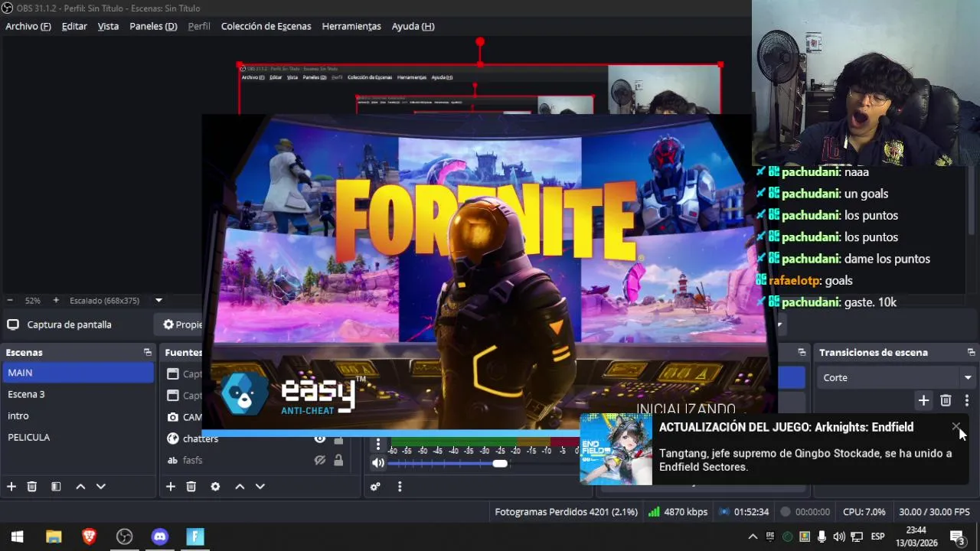Select the MAIN scene
The width and height of the screenshot is (980, 551).
tap(78, 373)
